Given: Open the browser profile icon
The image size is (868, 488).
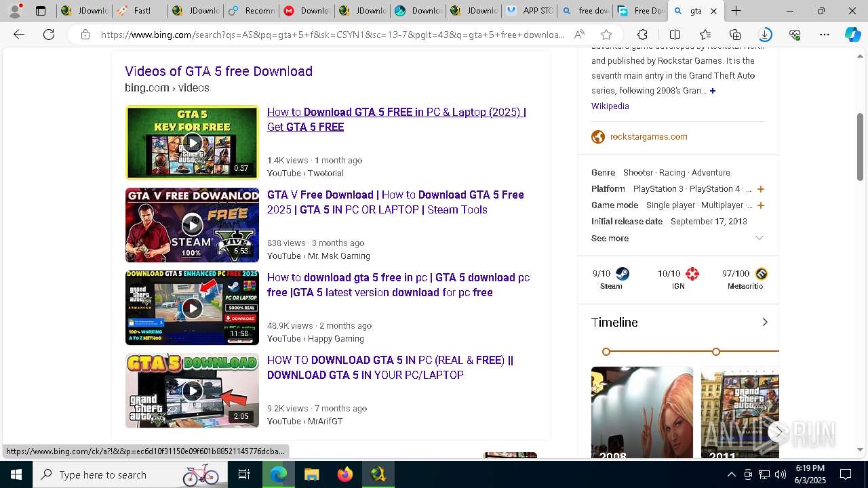Looking at the screenshot, I should 15,11.
